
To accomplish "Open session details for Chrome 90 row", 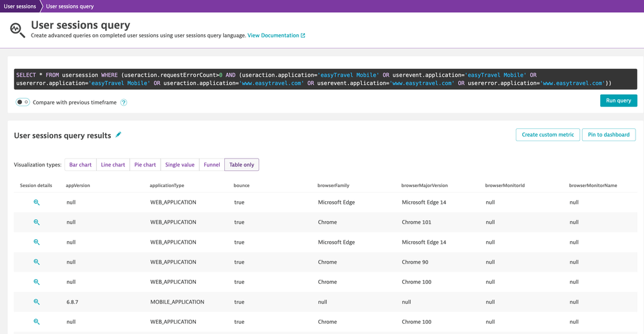I will point(37,262).
